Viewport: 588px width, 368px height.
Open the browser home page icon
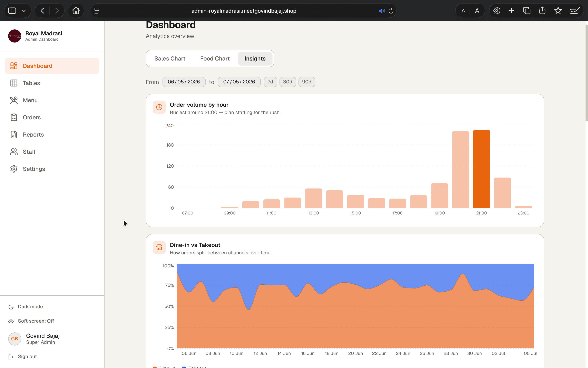coord(76,11)
